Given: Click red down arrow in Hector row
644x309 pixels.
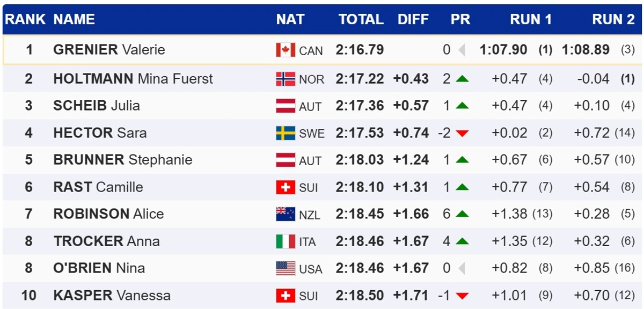Looking at the screenshot, I should (x=462, y=133).
